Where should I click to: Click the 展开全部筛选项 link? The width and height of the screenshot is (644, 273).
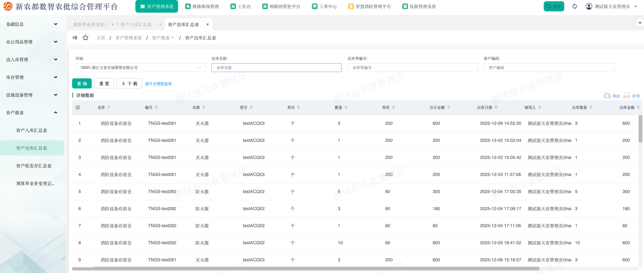[158, 84]
